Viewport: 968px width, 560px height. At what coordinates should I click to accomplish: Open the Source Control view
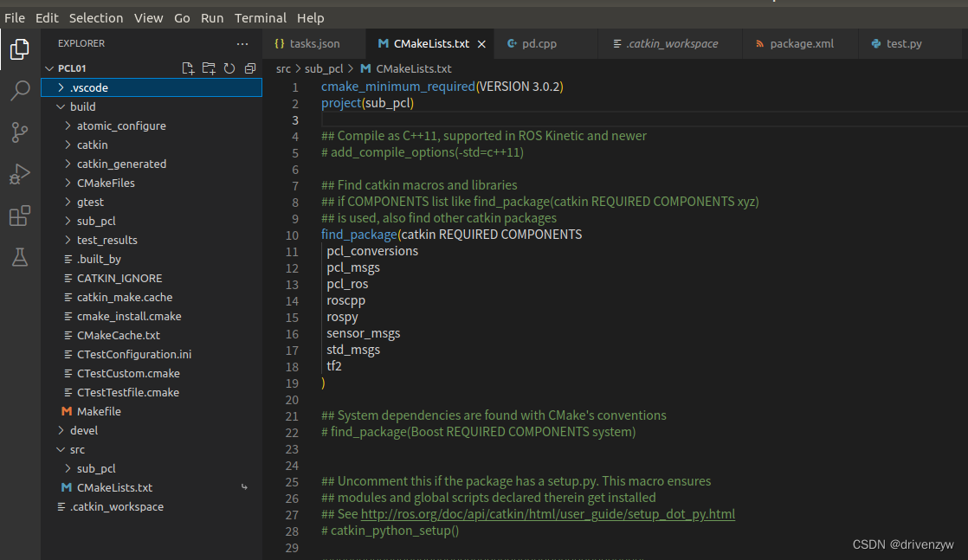click(x=20, y=132)
